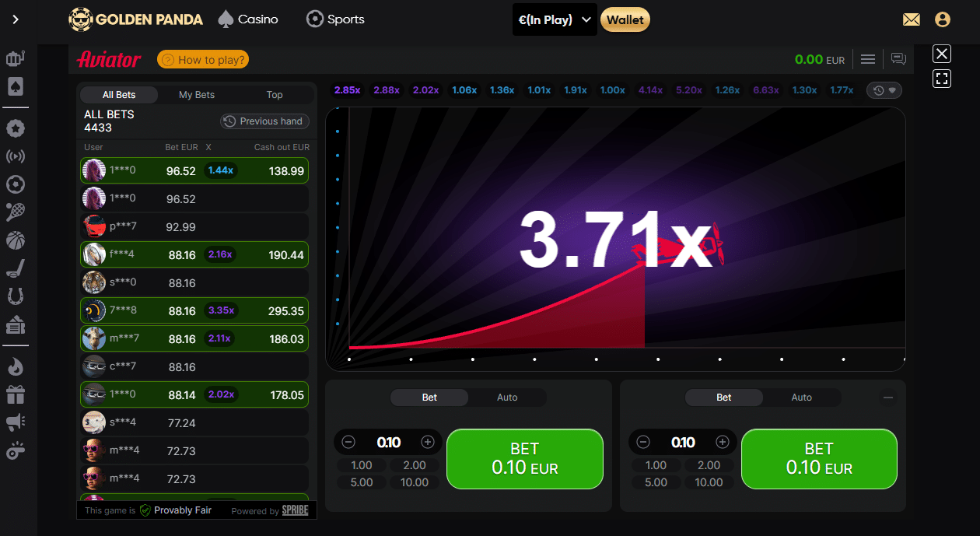
Task: Choose the 5.00 quick bet in first panel
Action: pyautogui.click(x=362, y=482)
